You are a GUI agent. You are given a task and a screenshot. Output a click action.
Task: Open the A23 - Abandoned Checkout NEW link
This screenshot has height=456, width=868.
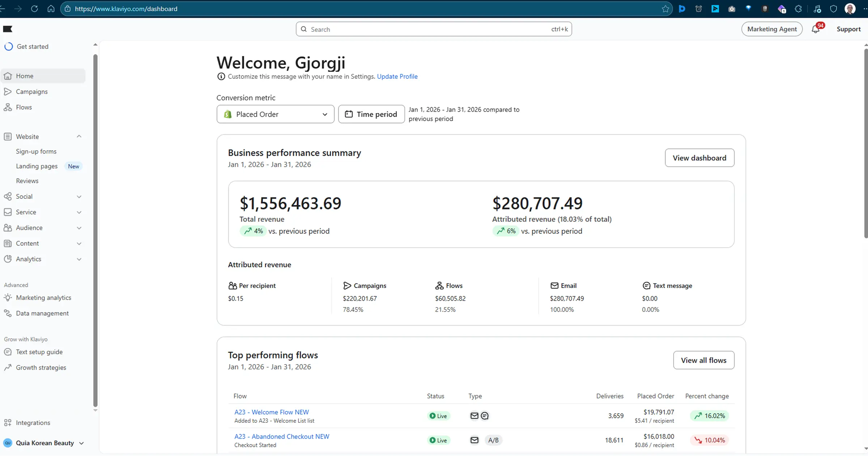[282, 436]
